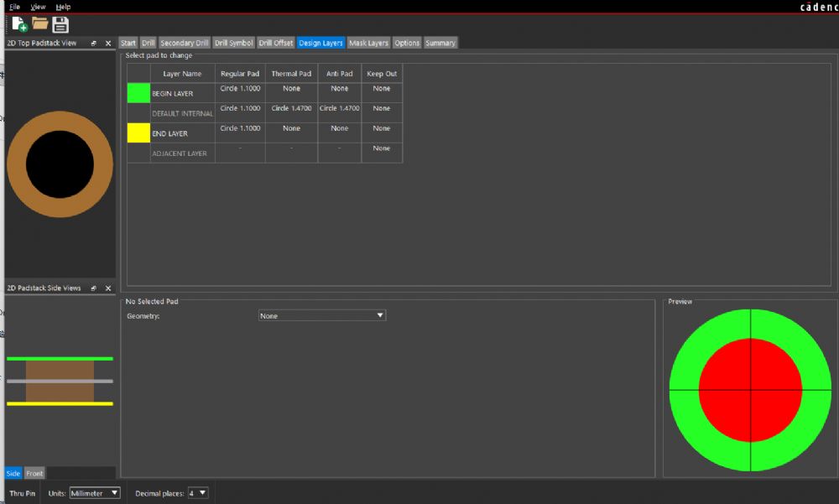Screen dimensions: 839x504
Task: Switch to the Drill Symbol tab
Action: [233, 43]
